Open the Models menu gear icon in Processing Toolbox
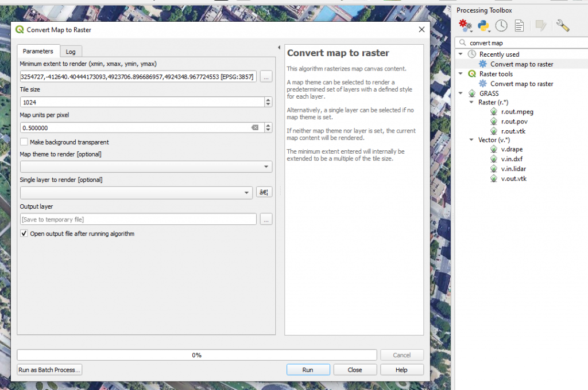 coord(465,25)
